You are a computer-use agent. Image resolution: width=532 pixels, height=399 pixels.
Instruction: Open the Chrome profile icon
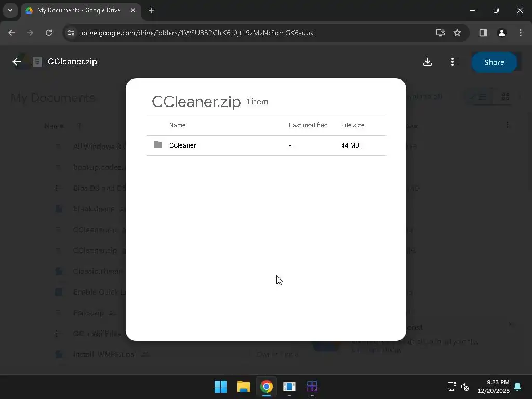coord(502,33)
